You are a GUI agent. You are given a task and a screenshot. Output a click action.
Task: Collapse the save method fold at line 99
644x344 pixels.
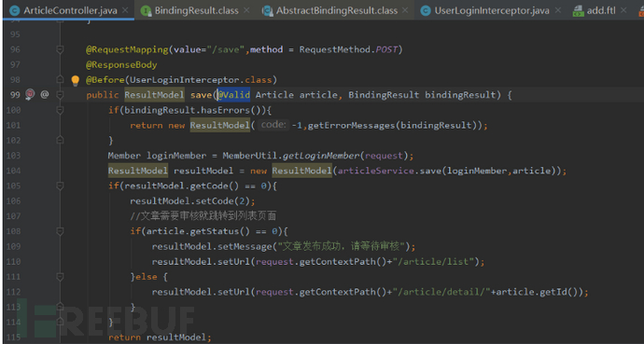pyautogui.click(x=60, y=95)
